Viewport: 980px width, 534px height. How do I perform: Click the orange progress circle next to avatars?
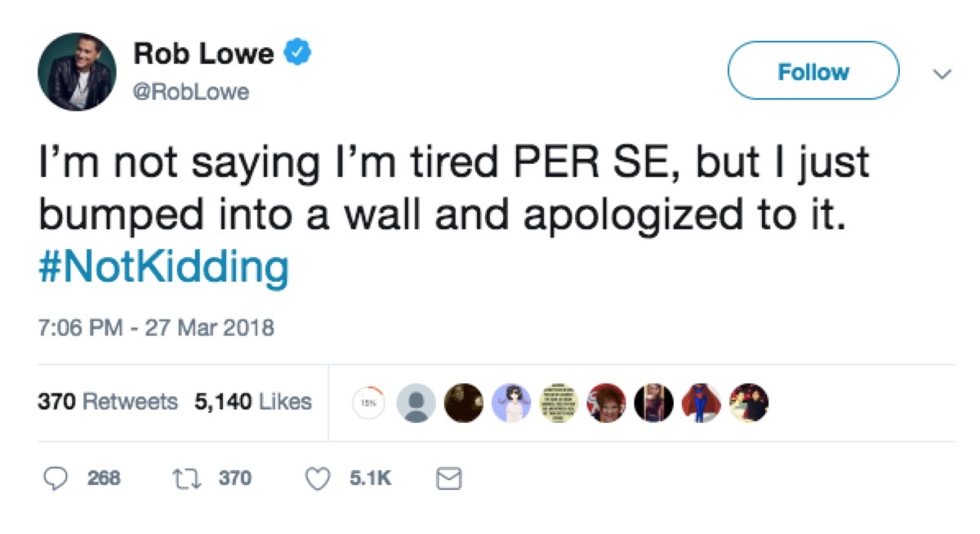coord(367,403)
